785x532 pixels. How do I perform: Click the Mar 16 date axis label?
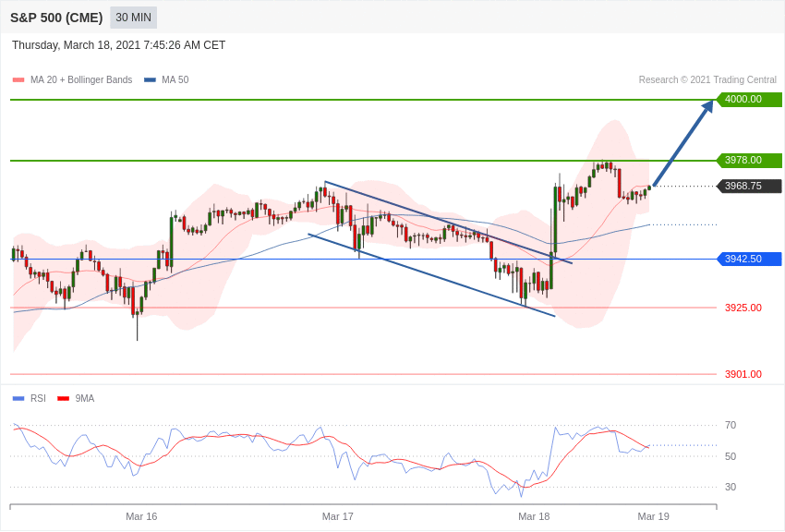(141, 516)
